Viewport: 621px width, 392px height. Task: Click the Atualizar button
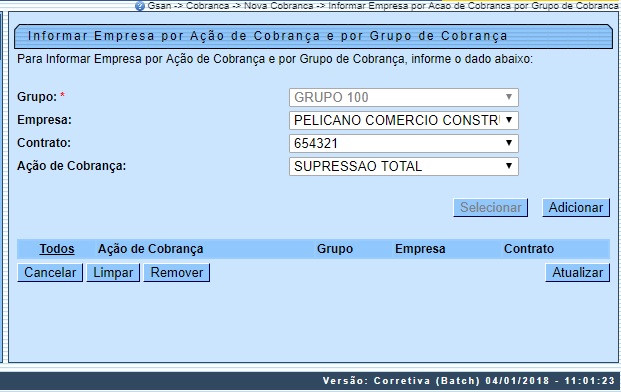[577, 272]
